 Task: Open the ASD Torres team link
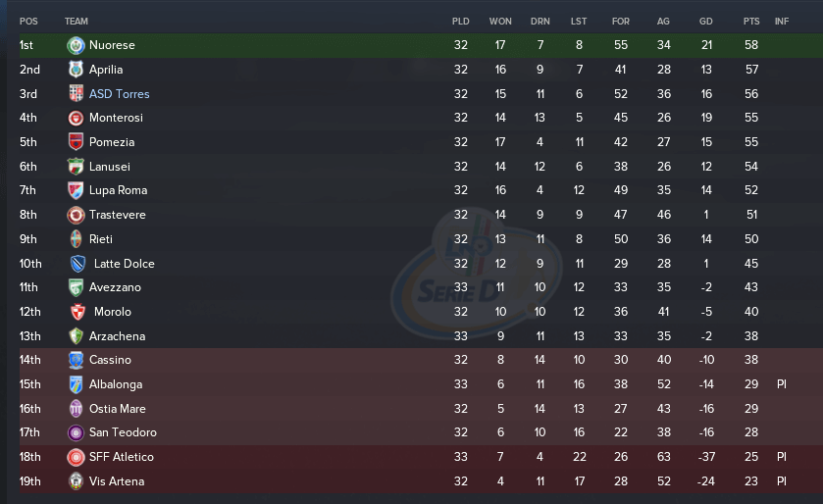[x=119, y=94]
